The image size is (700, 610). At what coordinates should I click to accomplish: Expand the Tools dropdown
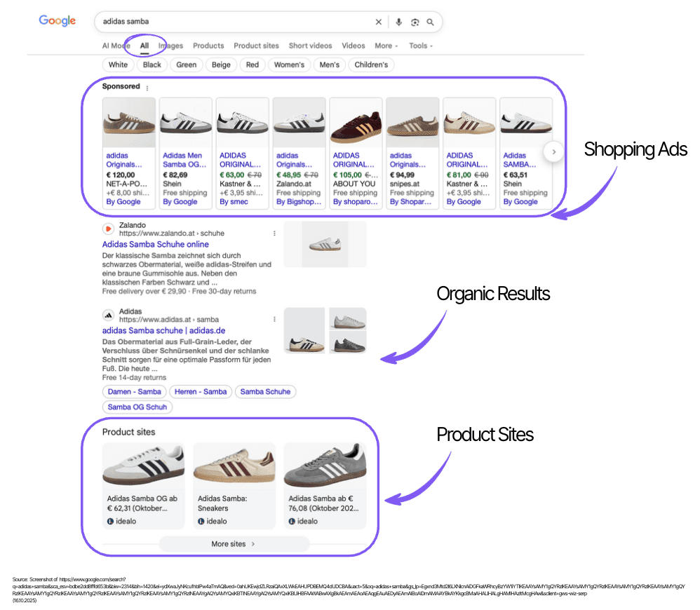[x=421, y=46]
